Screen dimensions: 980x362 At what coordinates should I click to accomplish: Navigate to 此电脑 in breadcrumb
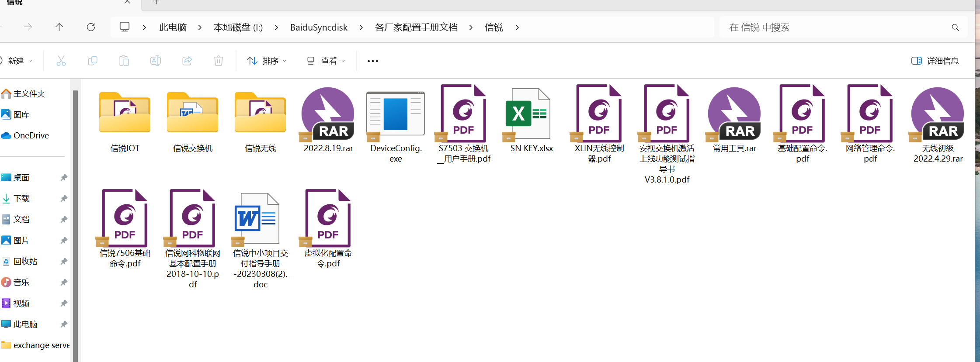(x=173, y=27)
